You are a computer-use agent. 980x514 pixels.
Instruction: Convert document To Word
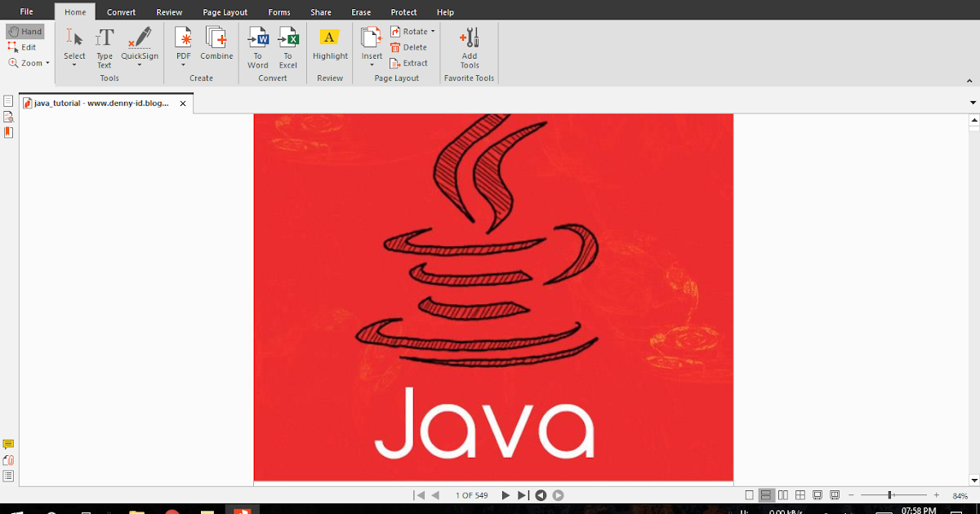point(258,47)
